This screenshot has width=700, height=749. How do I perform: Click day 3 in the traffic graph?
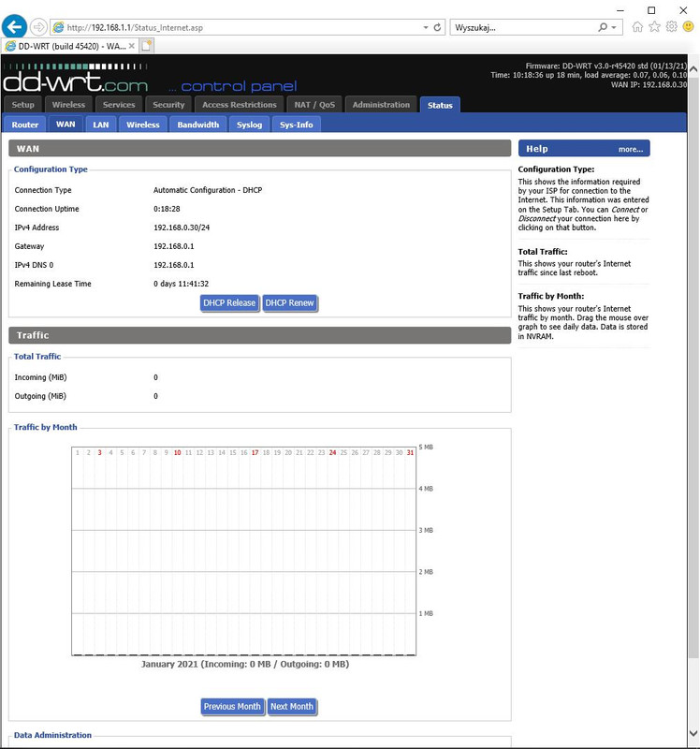point(99,452)
